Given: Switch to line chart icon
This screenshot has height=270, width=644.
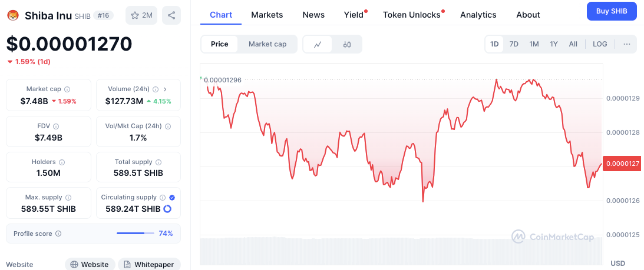Looking at the screenshot, I should [x=318, y=44].
